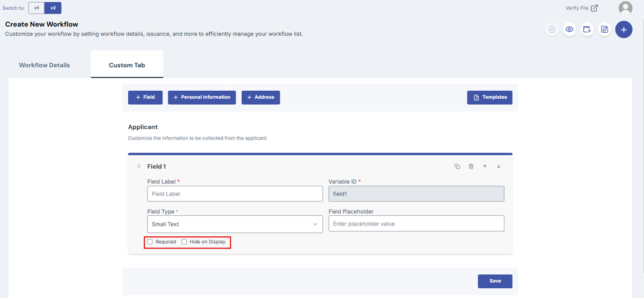Click the Save button
Viewport: 644px width, 298px height.
point(495,281)
